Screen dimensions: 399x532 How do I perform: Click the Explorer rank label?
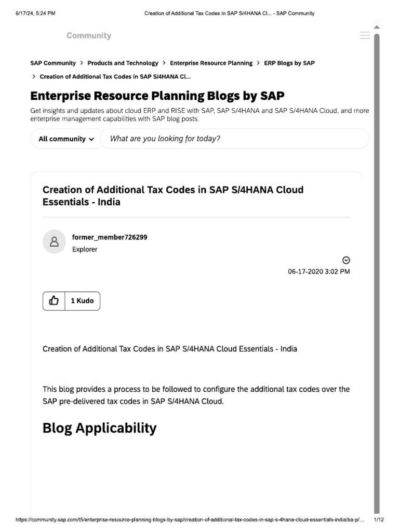(85, 249)
